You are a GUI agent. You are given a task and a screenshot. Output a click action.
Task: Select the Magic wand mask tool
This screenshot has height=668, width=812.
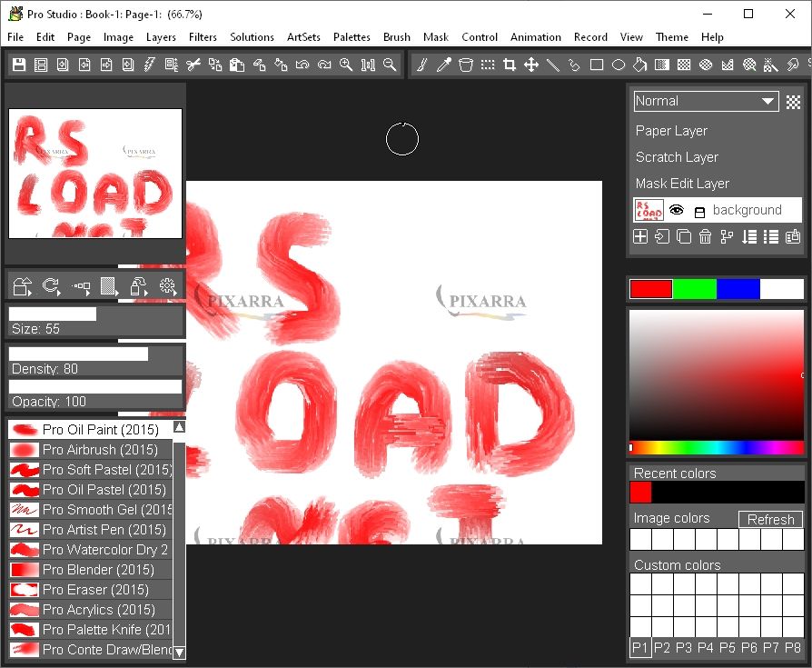pyautogui.click(x=770, y=65)
